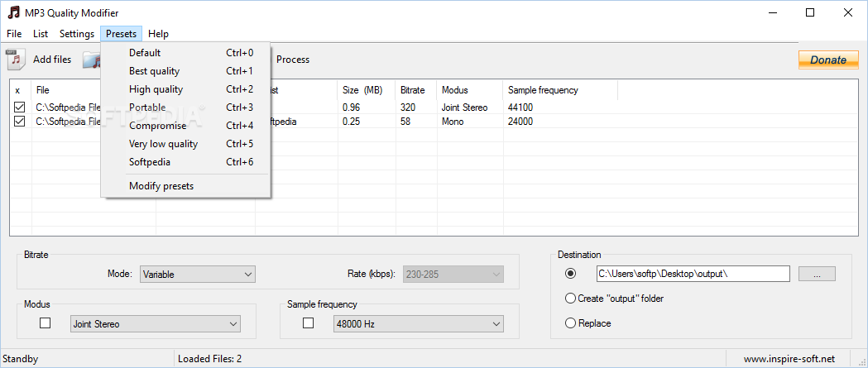Open the Settings menu

77,34
